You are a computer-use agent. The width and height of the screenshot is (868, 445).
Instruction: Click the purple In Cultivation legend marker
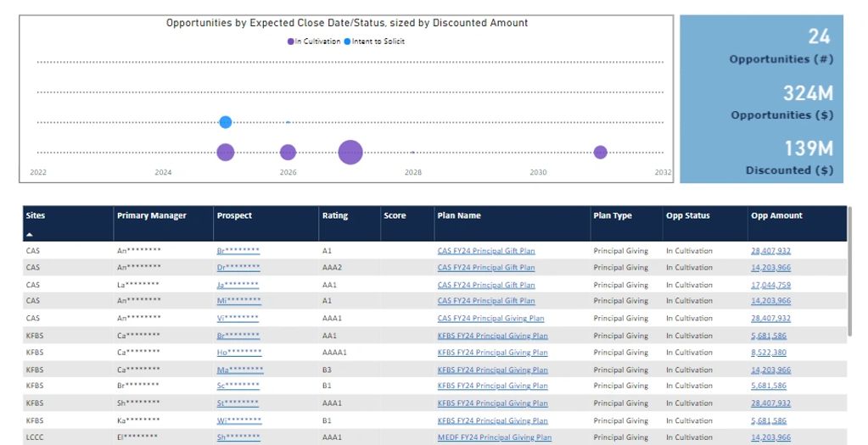290,42
